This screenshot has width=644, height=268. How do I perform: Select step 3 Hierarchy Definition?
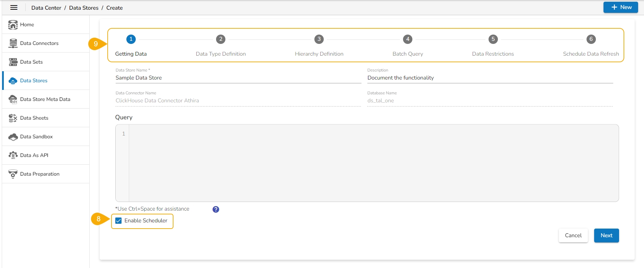pos(319,39)
